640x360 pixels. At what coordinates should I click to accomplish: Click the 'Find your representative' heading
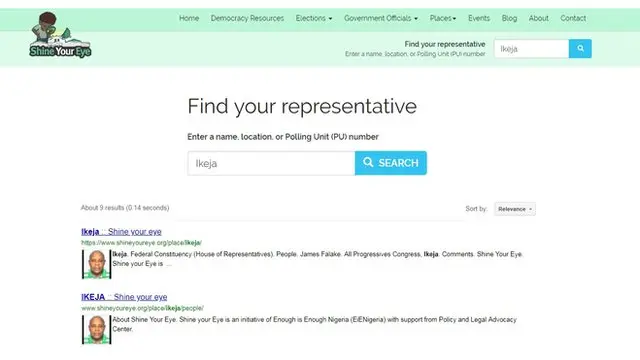(302, 106)
